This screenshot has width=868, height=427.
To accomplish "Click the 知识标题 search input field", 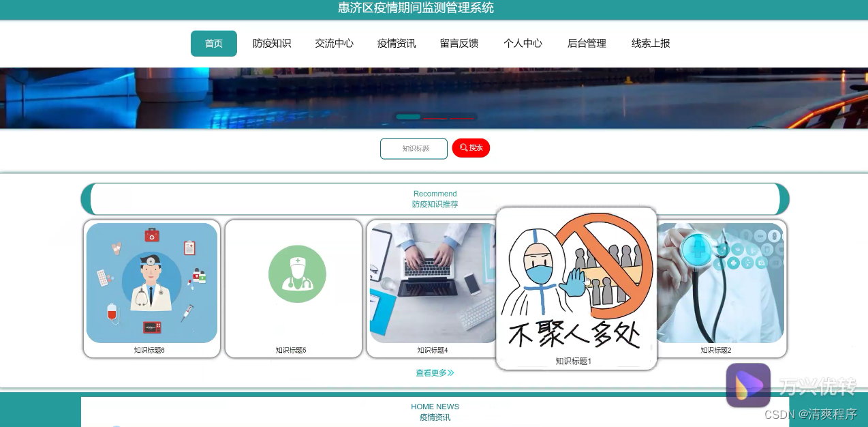I will tap(414, 148).
